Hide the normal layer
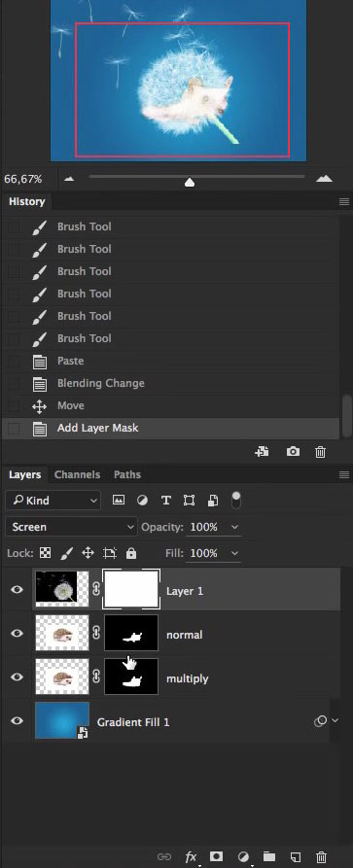Screen dimensions: 353x868 [x=18, y=634]
